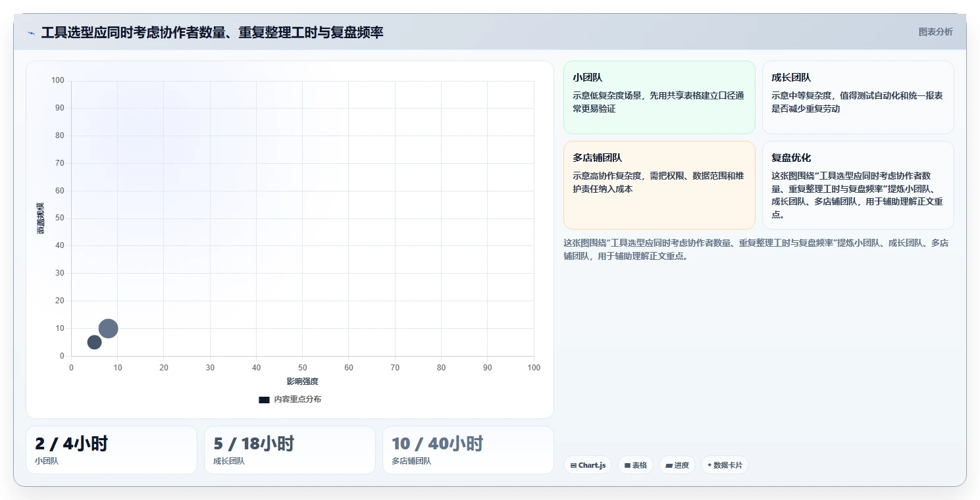Click the text 示意低复杂度场景 in 小团队 card

point(607,95)
